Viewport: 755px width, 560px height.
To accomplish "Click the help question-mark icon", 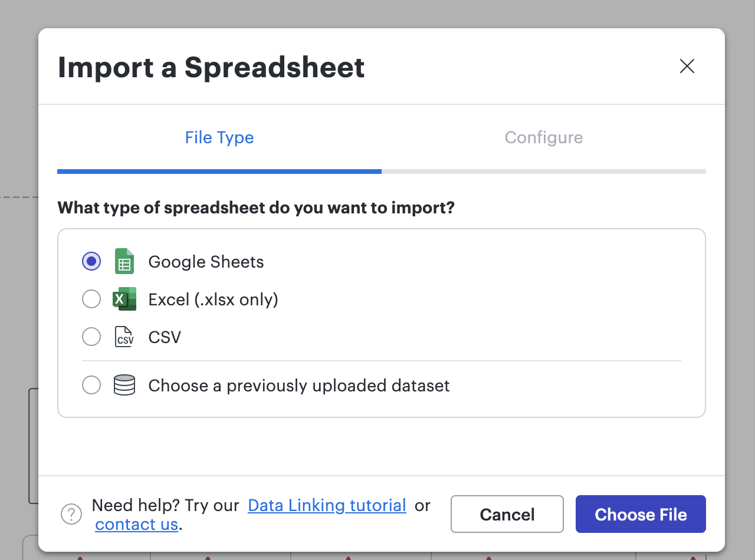I will click(x=71, y=514).
